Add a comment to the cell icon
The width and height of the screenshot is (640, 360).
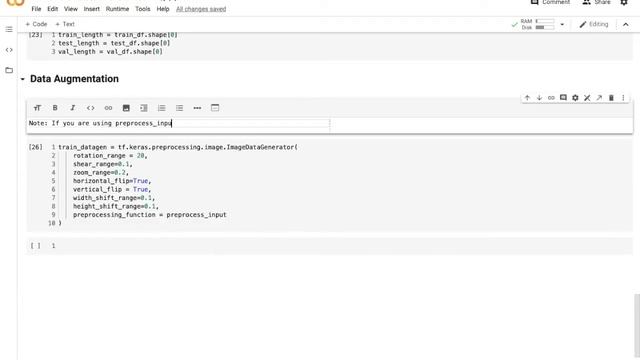(x=563, y=98)
